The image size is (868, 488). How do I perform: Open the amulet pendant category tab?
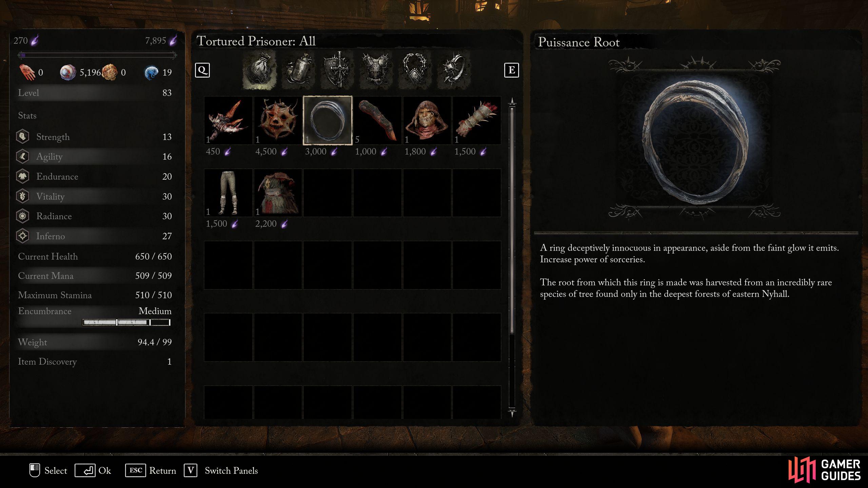(x=415, y=70)
